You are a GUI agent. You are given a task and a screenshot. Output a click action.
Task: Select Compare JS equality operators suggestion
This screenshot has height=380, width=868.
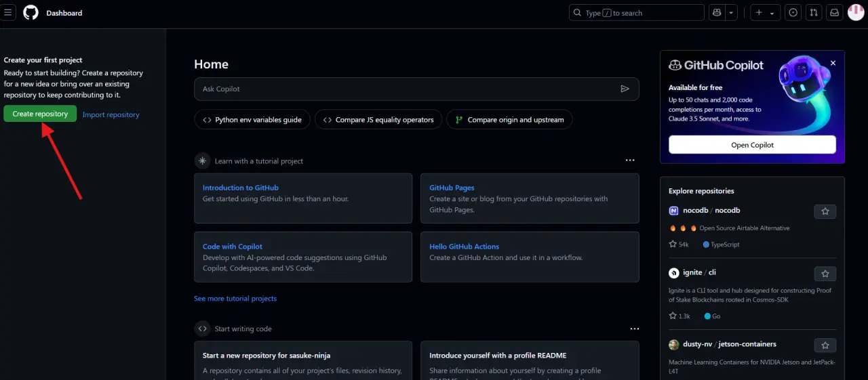(x=378, y=120)
